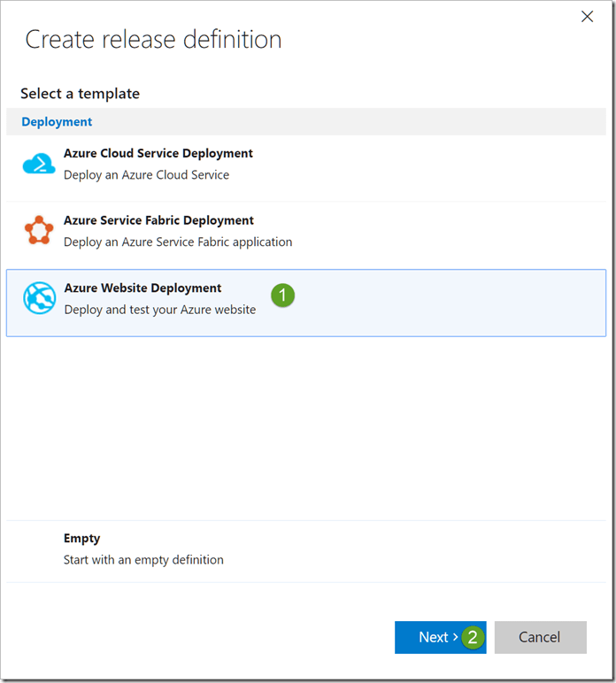
Task: Click the 'Create release definition' dialog title
Action: pos(153,40)
